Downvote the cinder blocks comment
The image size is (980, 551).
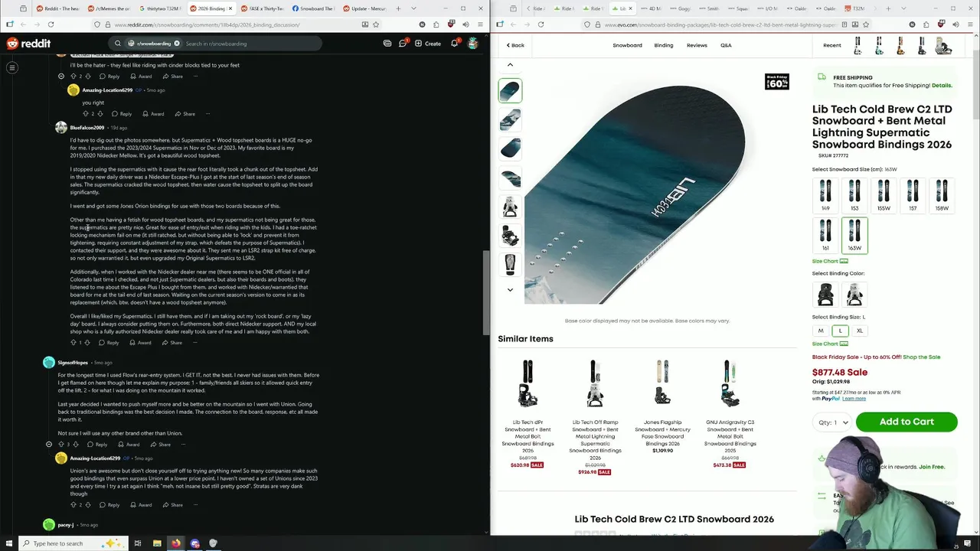pos(88,77)
